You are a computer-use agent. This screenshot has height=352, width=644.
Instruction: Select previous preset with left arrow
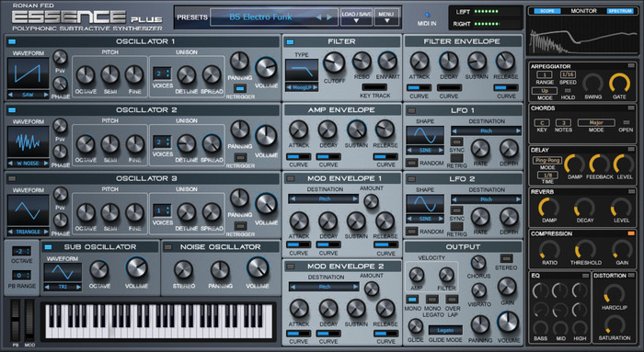point(318,17)
